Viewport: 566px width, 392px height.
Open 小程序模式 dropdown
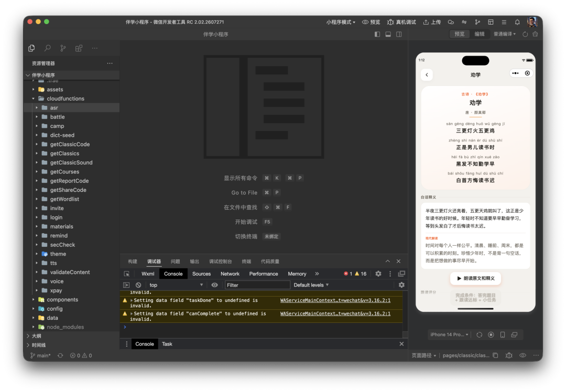[x=341, y=22]
